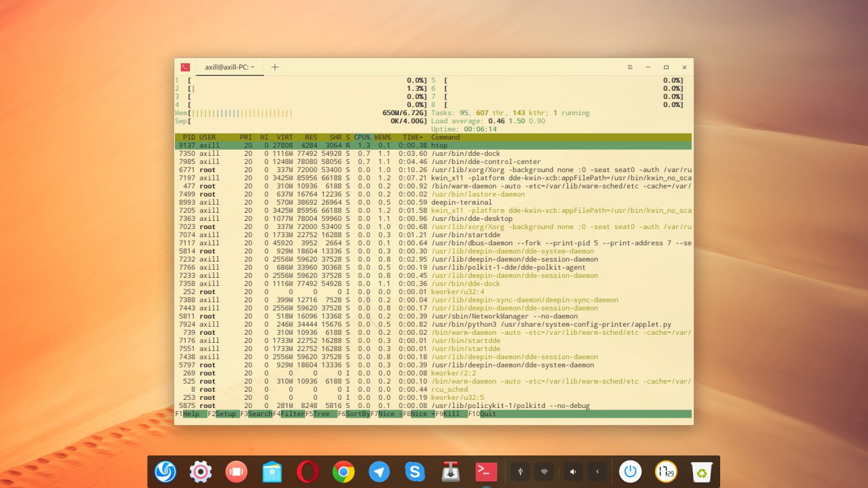Click the red round icon with white rectangle in dock
Viewport: 868px width, 488px height.
[236, 472]
